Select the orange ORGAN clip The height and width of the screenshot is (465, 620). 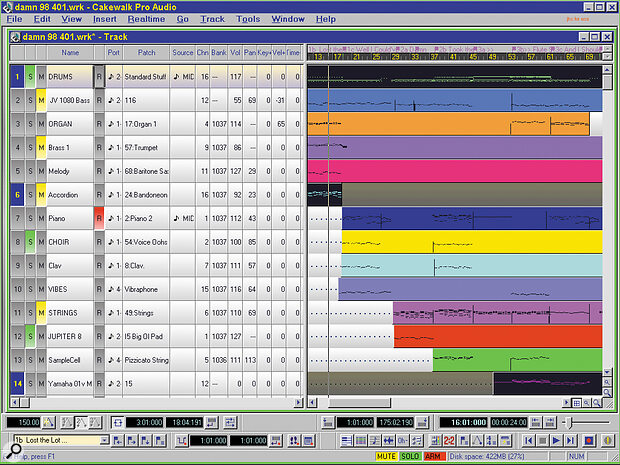tap(448, 124)
